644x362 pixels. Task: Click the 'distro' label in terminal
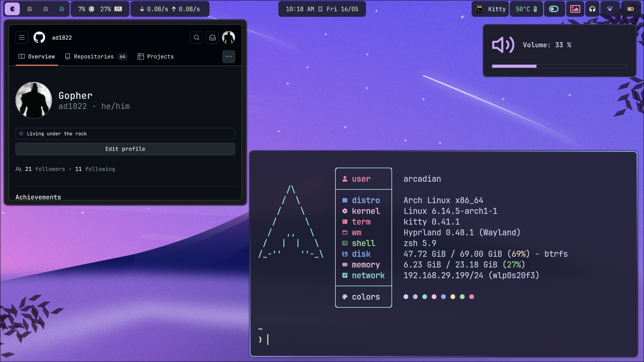tap(366, 200)
